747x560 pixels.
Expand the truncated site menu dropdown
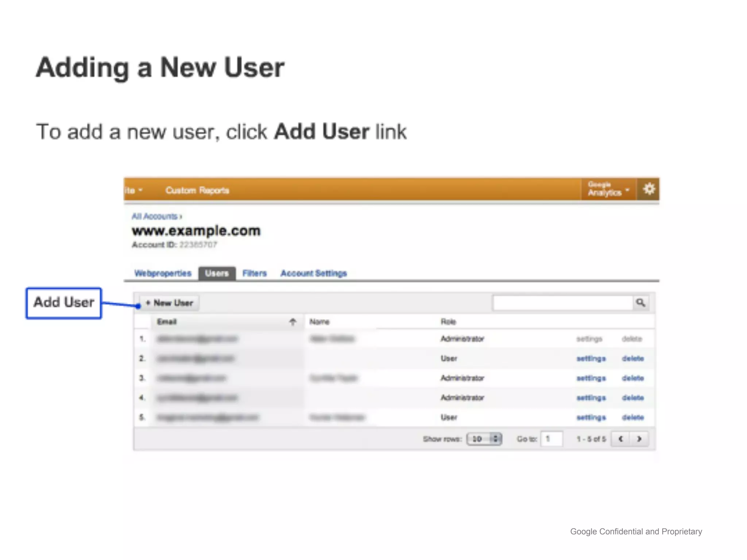133,190
